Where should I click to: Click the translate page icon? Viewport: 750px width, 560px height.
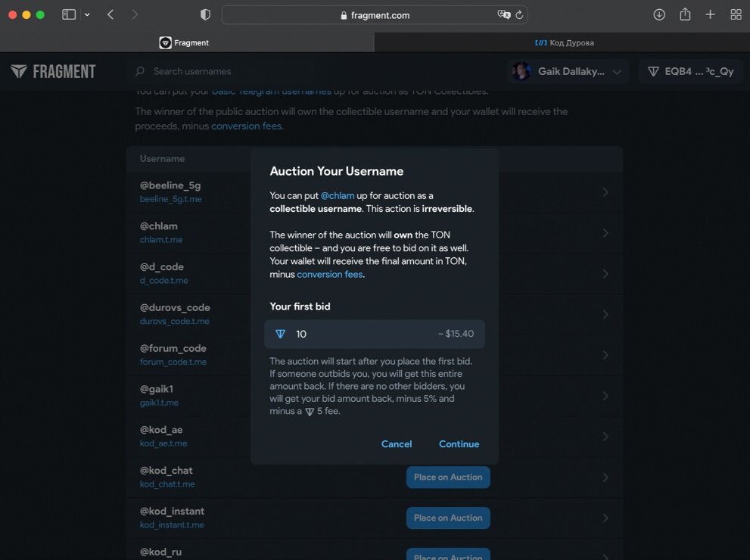pyautogui.click(x=503, y=14)
